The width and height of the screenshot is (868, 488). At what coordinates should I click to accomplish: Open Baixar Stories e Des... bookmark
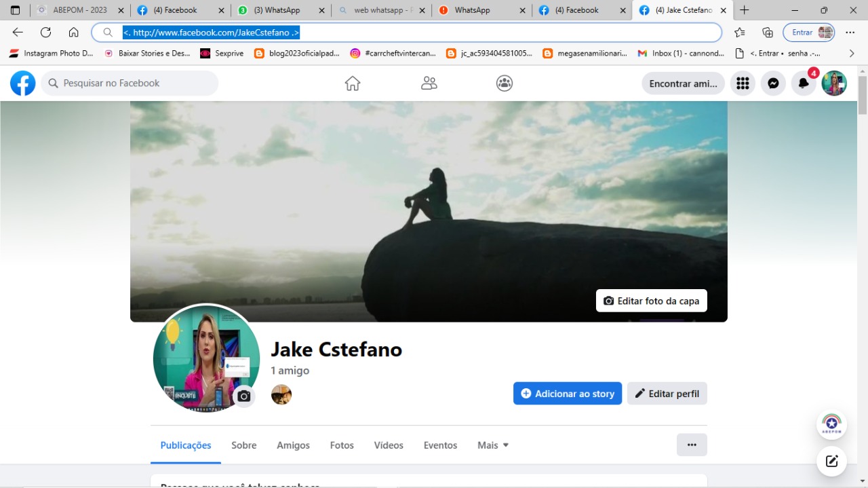[146, 53]
